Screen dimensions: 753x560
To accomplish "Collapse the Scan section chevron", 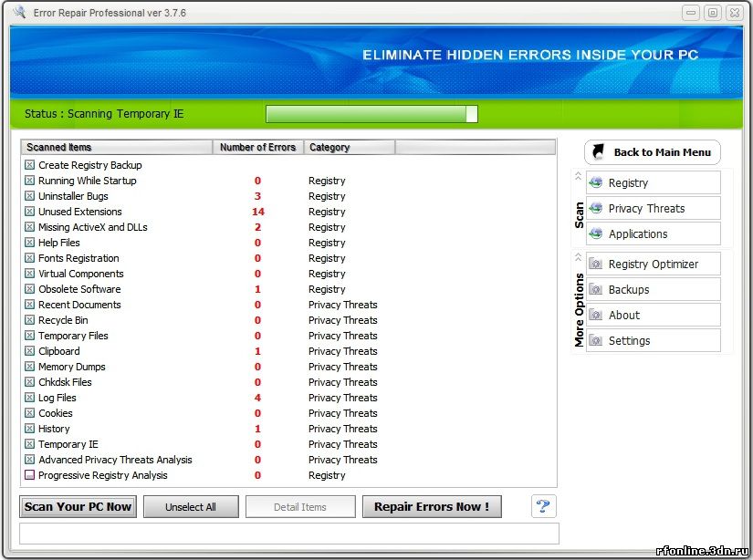I will (x=578, y=176).
